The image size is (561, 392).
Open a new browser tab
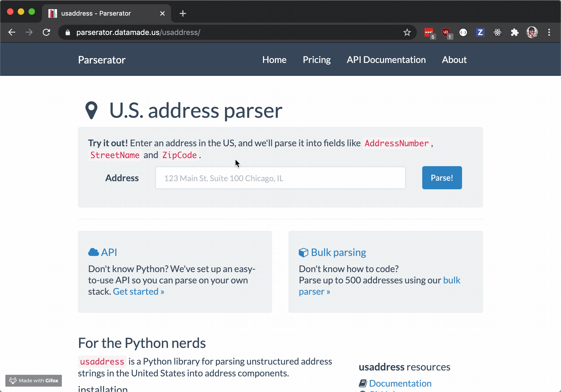click(x=183, y=13)
